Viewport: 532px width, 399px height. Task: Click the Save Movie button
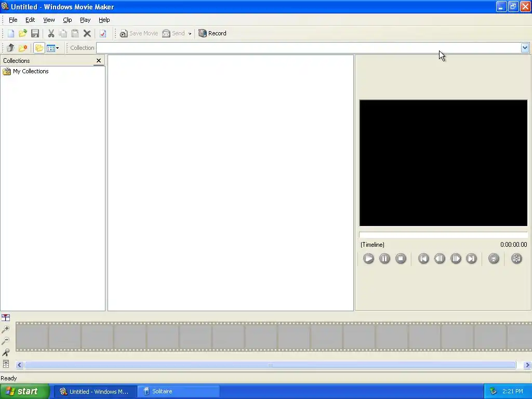click(x=139, y=33)
